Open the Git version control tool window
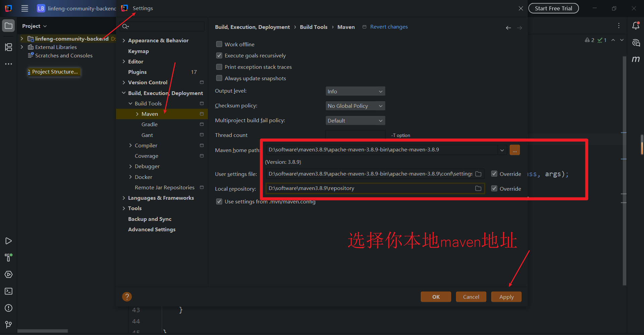Viewport: 644px width, 335px height. coord(8,325)
